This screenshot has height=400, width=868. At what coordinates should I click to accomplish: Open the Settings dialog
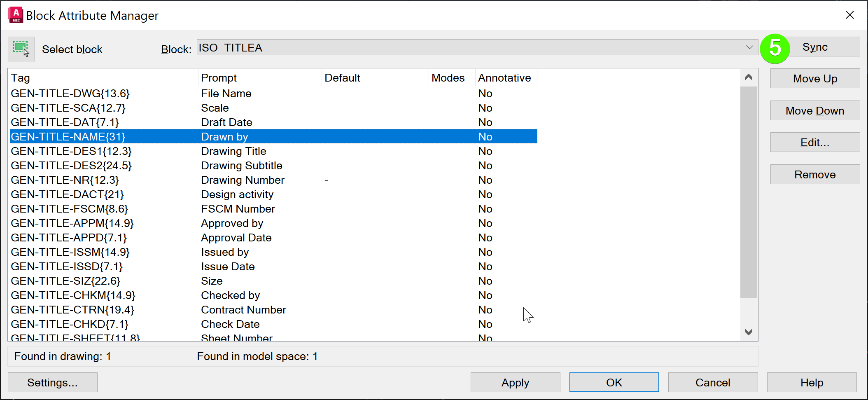52,383
